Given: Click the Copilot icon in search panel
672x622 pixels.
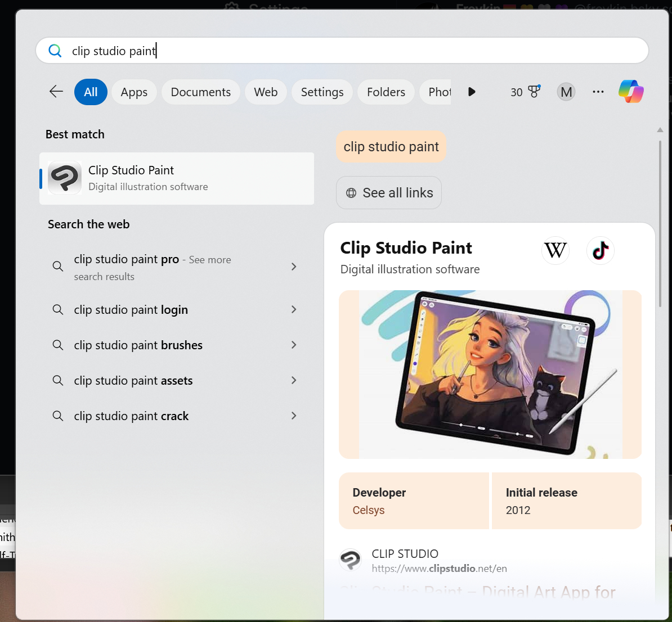Looking at the screenshot, I should (631, 92).
